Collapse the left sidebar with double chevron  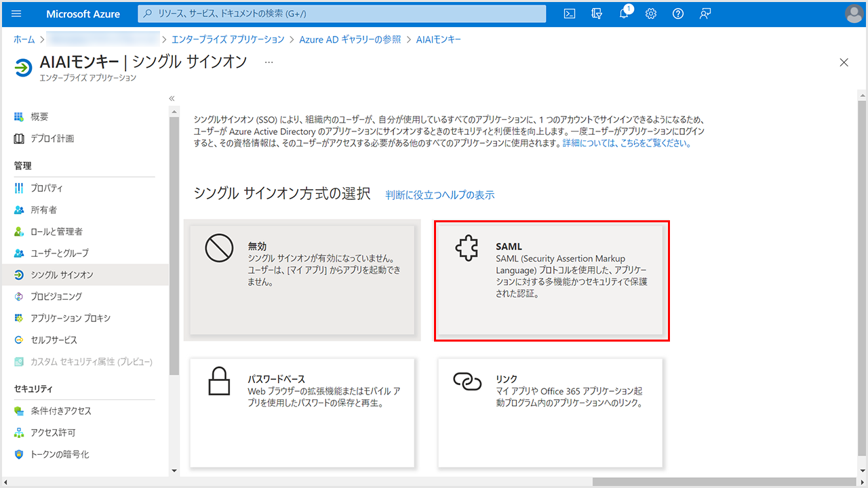pyautogui.click(x=172, y=98)
